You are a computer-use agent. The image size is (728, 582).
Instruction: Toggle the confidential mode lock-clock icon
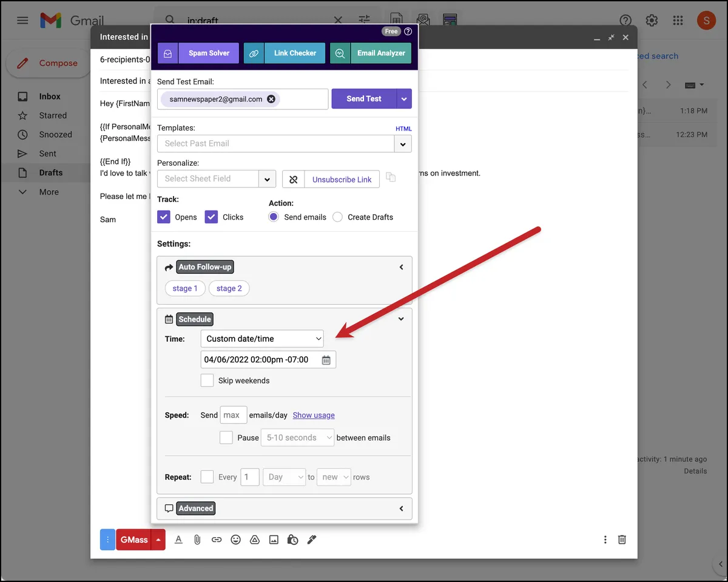[292, 540]
